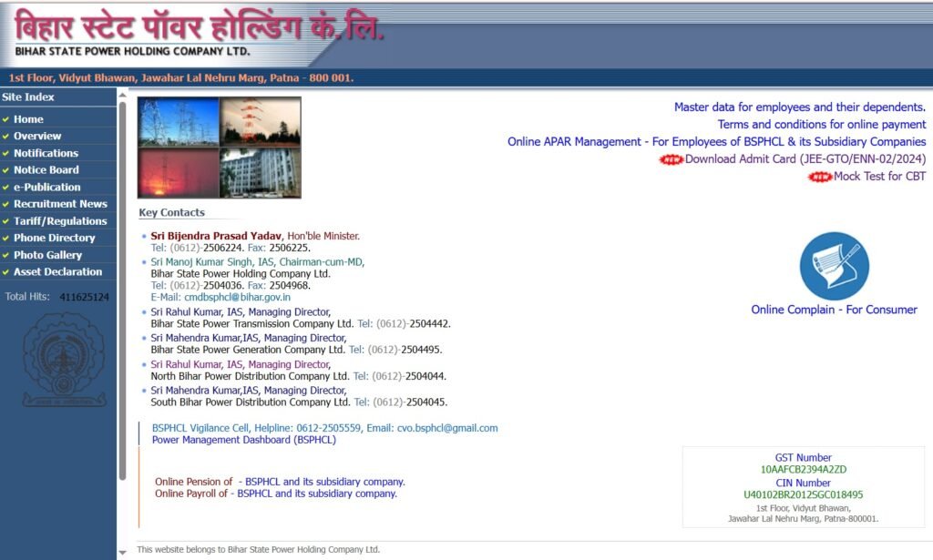Open BSPHCL Vigilance Cell helpline link
The width and height of the screenshot is (933, 560).
click(325, 428)
